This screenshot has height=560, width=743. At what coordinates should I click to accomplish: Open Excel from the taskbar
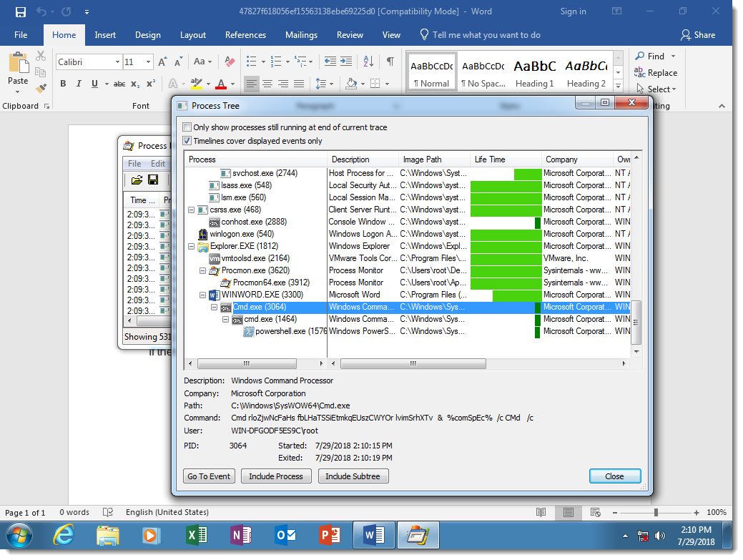(196, 536)
